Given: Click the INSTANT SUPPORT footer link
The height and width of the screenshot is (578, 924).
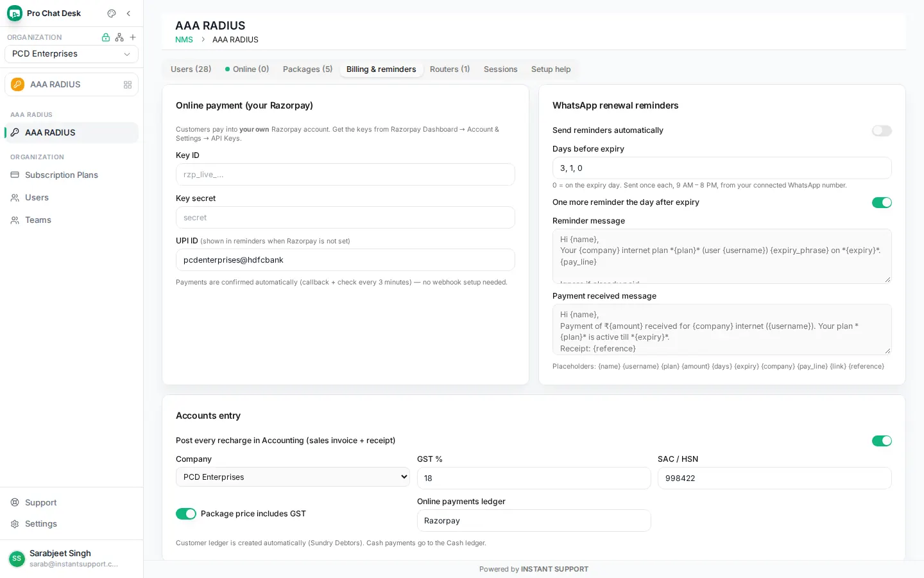Looking at the screenshot, I should [554, 570].
